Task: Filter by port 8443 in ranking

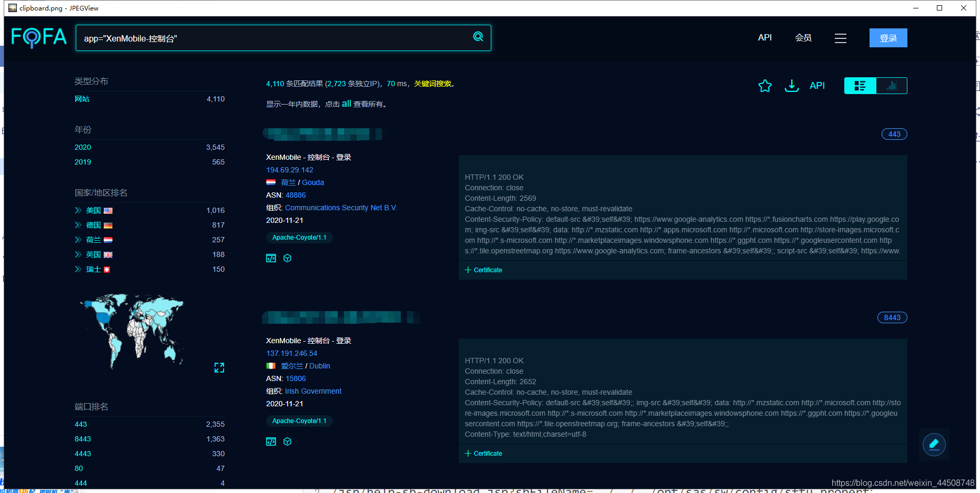Action: pyautogui.click(x=83, y=439)
